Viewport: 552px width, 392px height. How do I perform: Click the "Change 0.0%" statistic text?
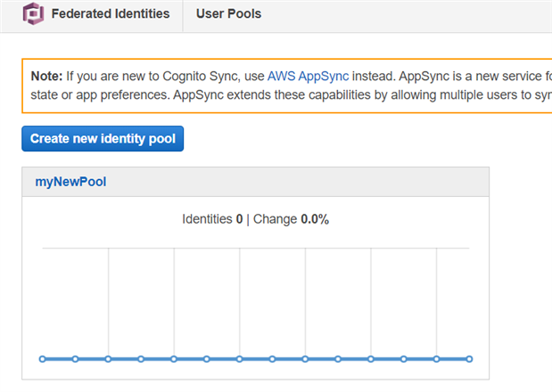tap(291, 219)
